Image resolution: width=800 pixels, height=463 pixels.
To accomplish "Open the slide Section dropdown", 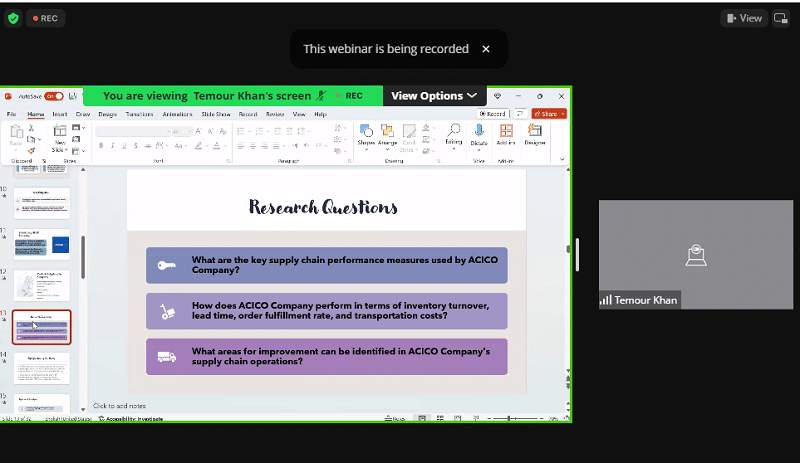I will tap(77, 151).
